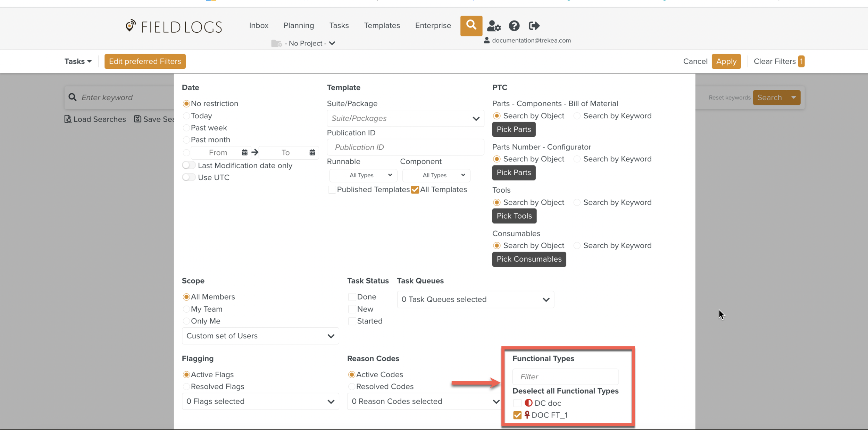Screen dimensions: 868x430
Task: Click the logout arrow icon
Action: 534,26
